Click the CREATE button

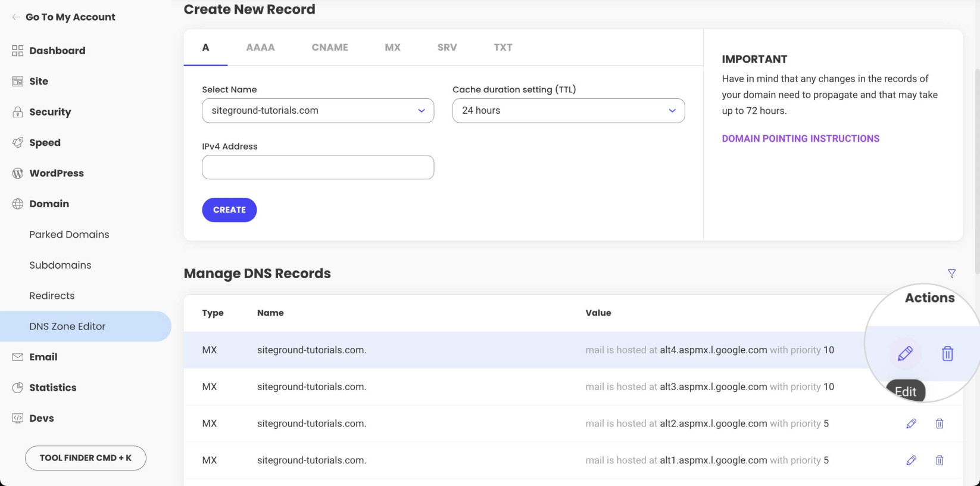229,210
